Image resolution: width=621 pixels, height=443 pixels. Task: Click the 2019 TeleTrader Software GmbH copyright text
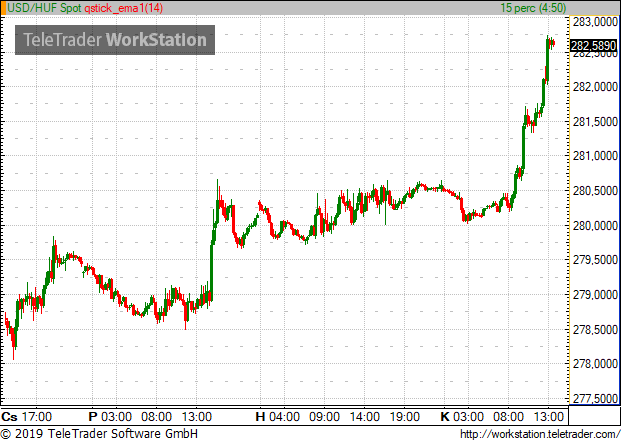[99, 434]
